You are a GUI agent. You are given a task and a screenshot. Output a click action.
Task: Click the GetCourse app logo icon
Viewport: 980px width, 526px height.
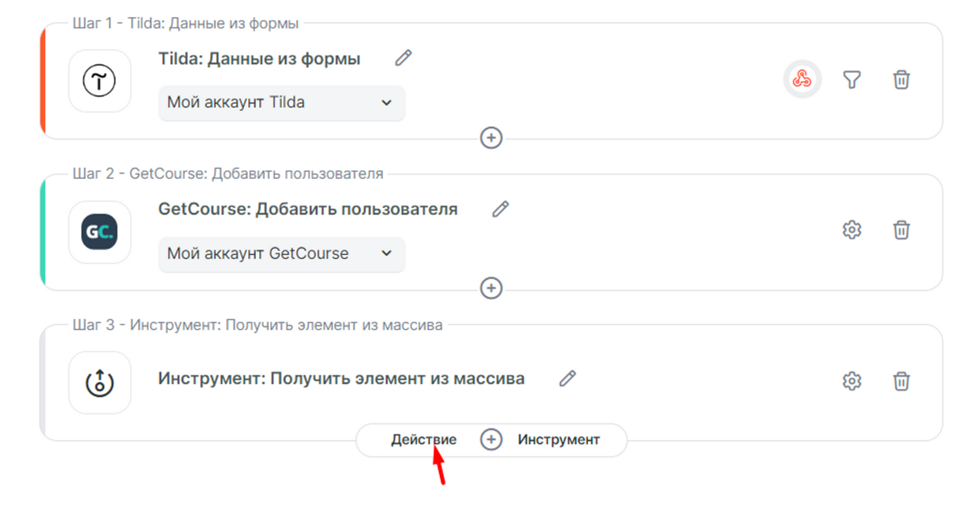[99, 232]
